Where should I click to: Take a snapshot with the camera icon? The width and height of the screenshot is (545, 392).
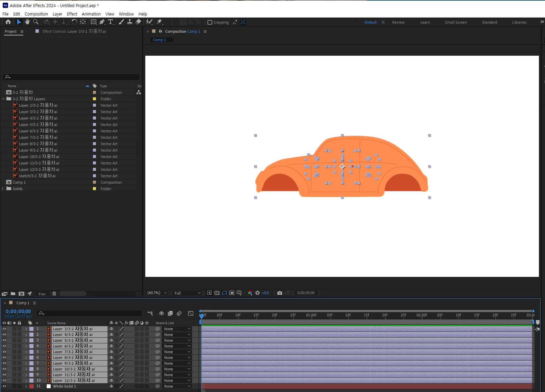tap(280, 293)
